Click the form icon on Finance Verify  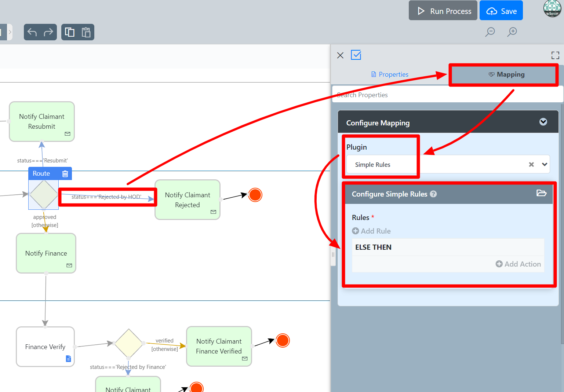68,359
